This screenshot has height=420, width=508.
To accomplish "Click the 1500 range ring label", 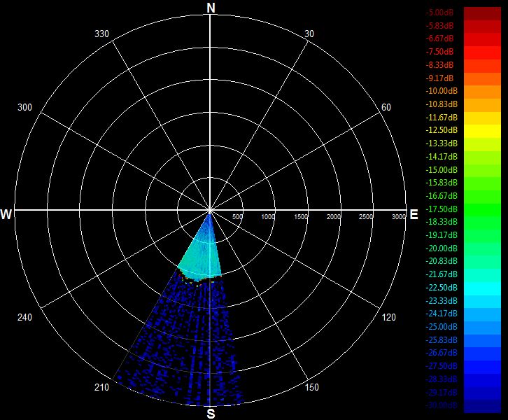I will [301, 217].
